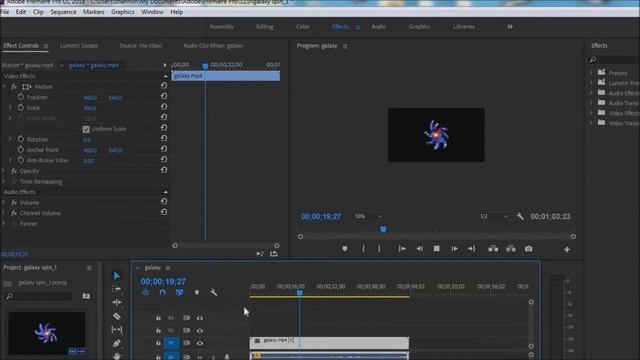Toggle insert sequences as nests button

(146, 293)
